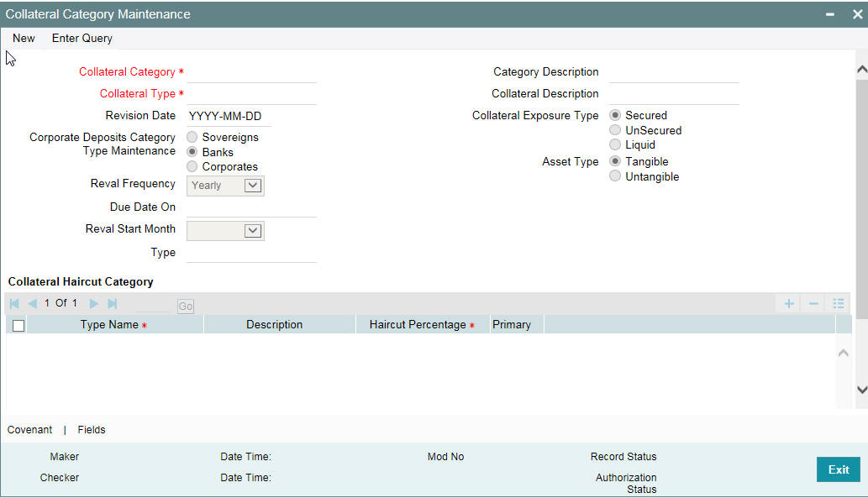This screenshot has width=868, height=498.
Task: Choose Liquid exposure type
Action: (x=615, y=144)
